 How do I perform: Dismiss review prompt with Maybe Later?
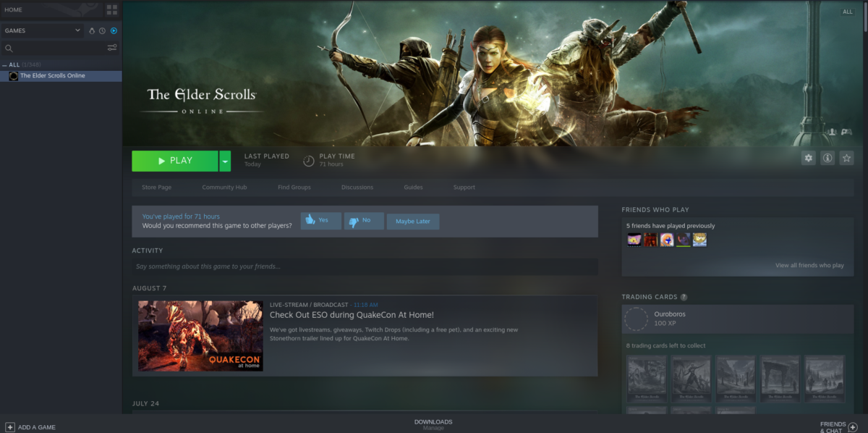point(413,222)
